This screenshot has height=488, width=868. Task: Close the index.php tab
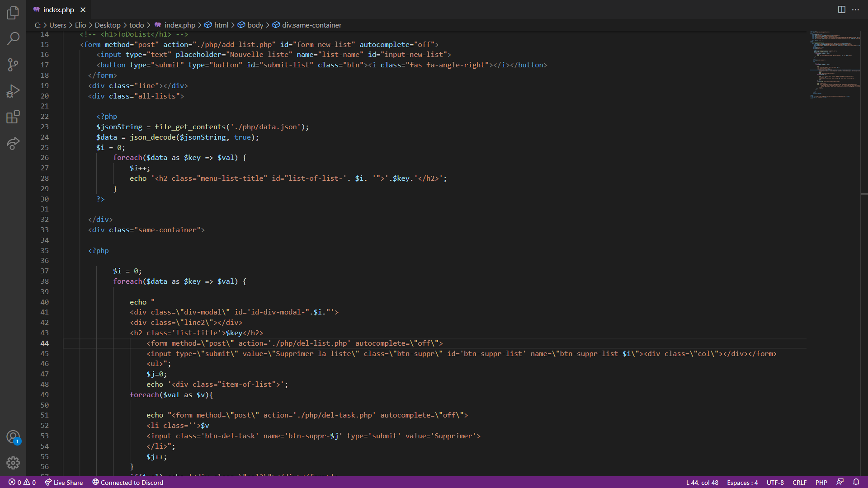(x=83, y=9)
